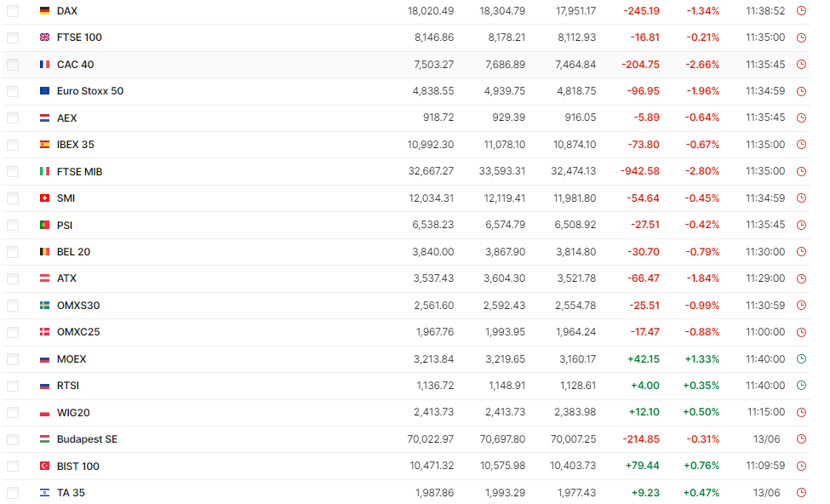Click the red clock icon in TA 35 row
The width and height of the screenshot is (830, 504).
(801, 493)
